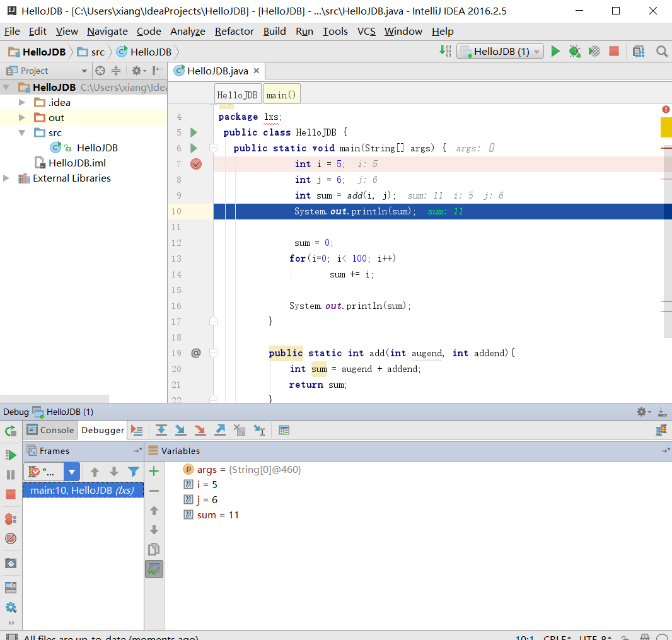Switch to the Debugger tab

[102, 430]
